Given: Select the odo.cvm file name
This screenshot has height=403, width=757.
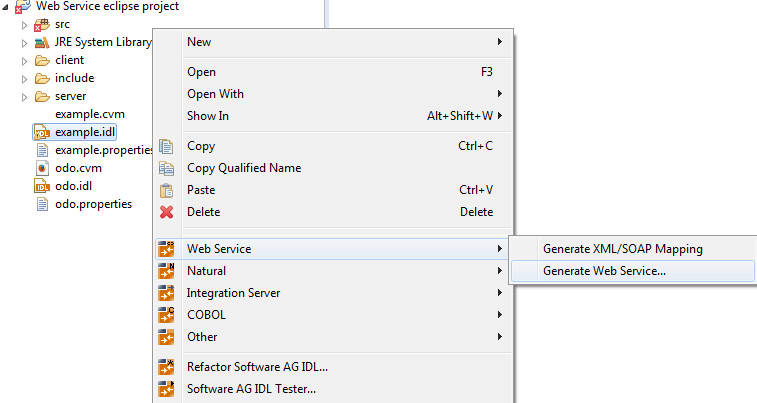Looking at the screenshot, I should [x=78, y=168].
